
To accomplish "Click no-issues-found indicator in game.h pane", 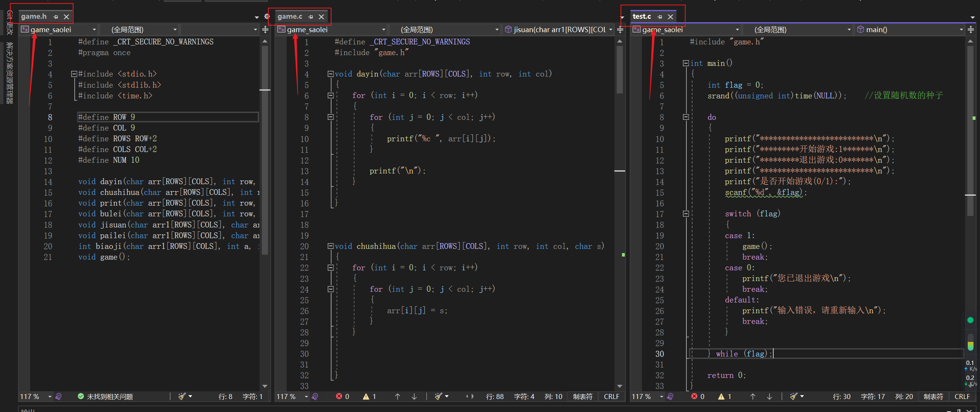I will point(105,397).
